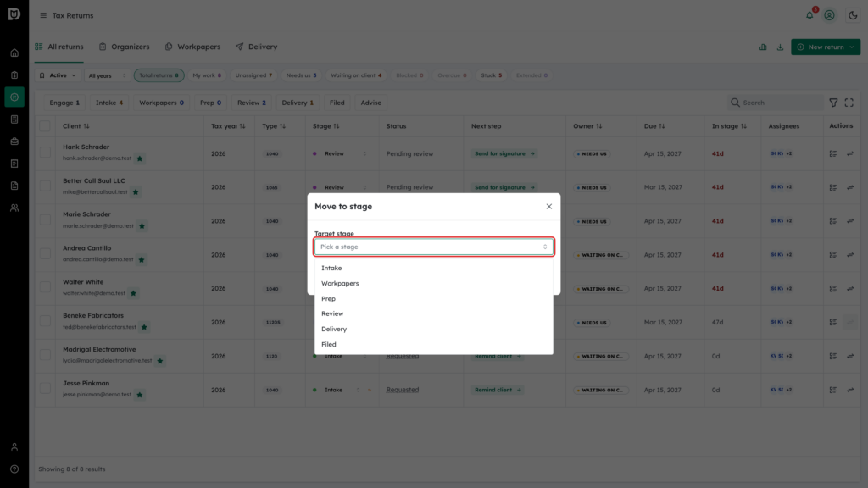Open the active Tax Returns sidebar icon
This screenshot has width=868, height=488.
(x=14, y=97)
